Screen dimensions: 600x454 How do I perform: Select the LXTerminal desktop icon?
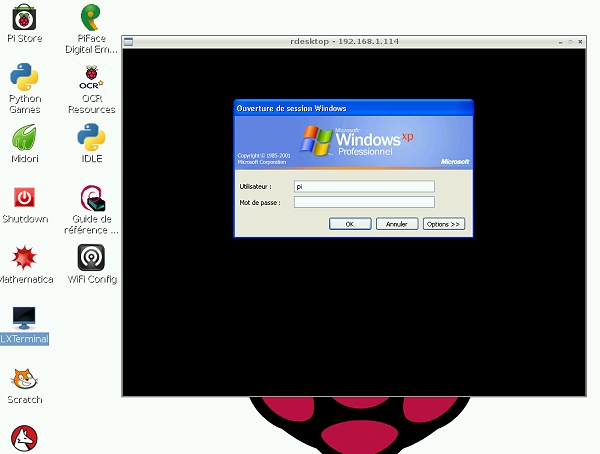pyautogui.click(x=24, y=318)
